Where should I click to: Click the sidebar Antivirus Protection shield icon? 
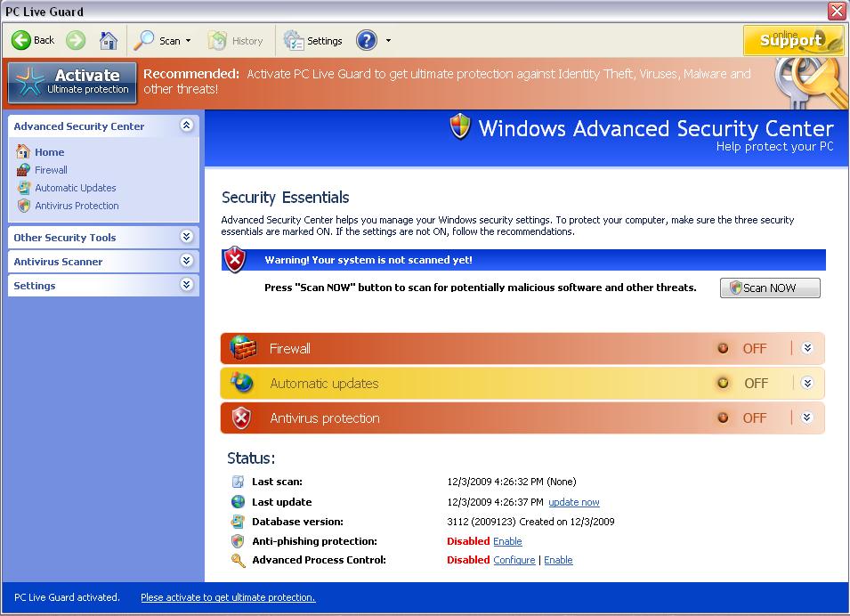[x=24, y=206]
